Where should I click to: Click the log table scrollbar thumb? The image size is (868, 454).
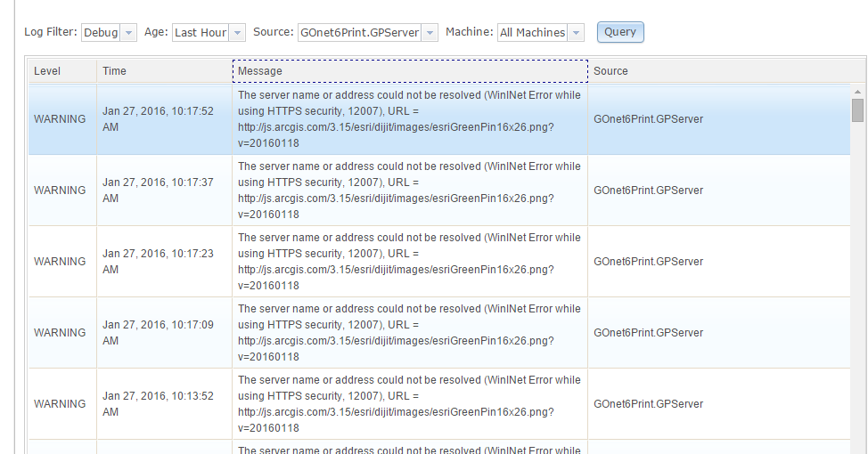(857, 110)
